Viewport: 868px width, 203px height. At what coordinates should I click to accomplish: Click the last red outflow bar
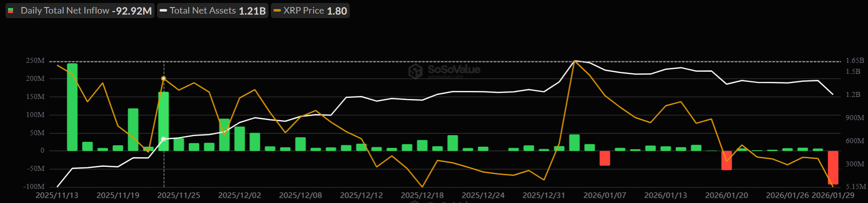(833, 167)
